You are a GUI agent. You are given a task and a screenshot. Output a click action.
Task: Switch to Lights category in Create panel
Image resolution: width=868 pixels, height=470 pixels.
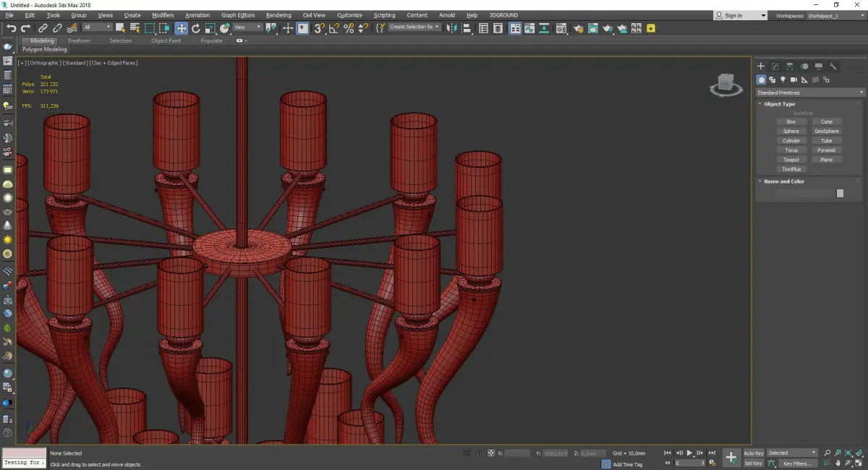[x=783, y=80]
